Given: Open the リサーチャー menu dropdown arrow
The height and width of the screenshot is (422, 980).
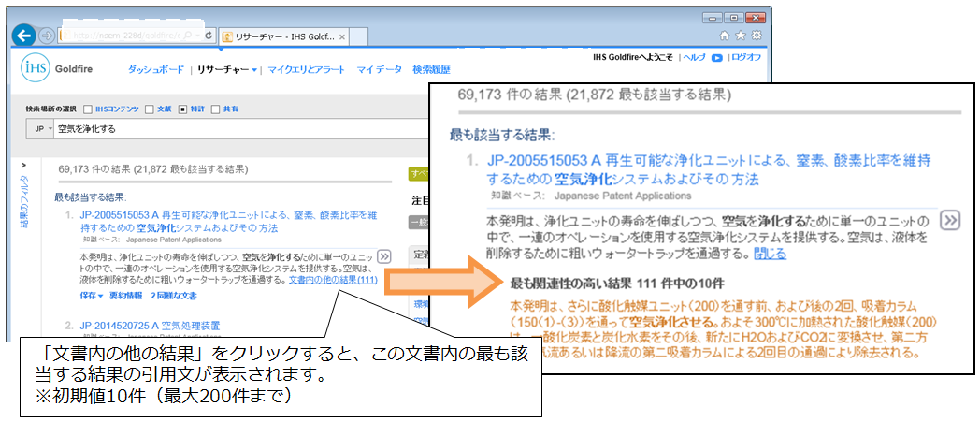Looking at the screenshot, I should [254, 70].
